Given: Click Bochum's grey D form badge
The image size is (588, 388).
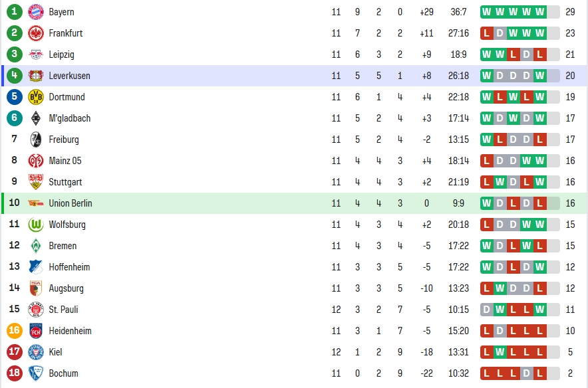Looking at the screenshot, I should click(527, 373).
